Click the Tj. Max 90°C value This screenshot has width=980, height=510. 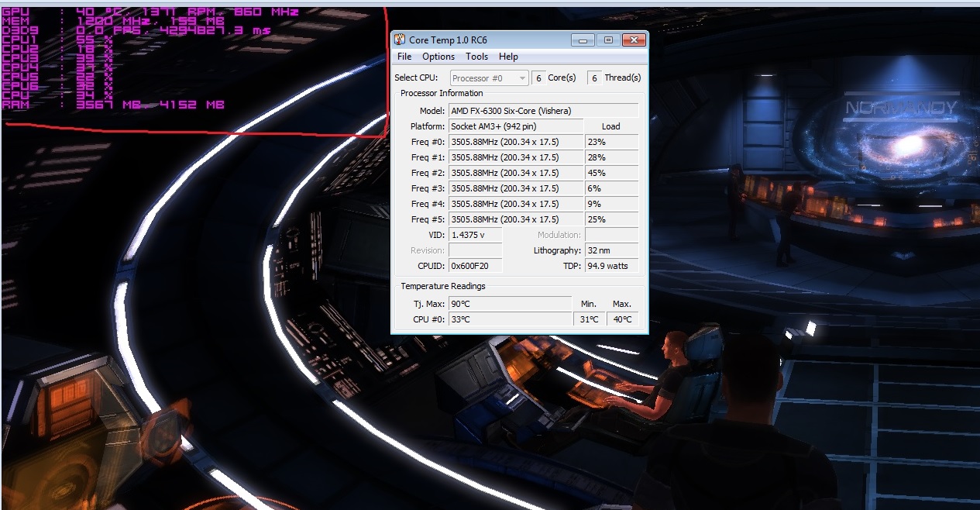pyautogui.click(x=510, y=304)
